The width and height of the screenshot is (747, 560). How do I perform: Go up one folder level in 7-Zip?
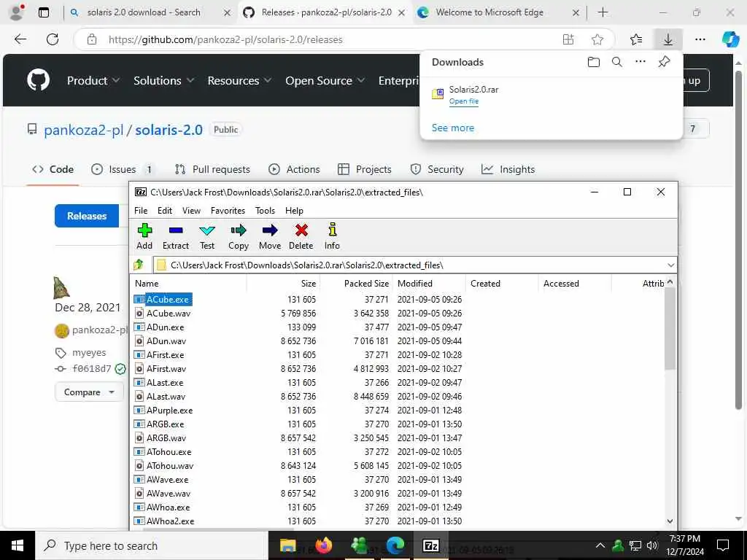(x=139, y=265)
